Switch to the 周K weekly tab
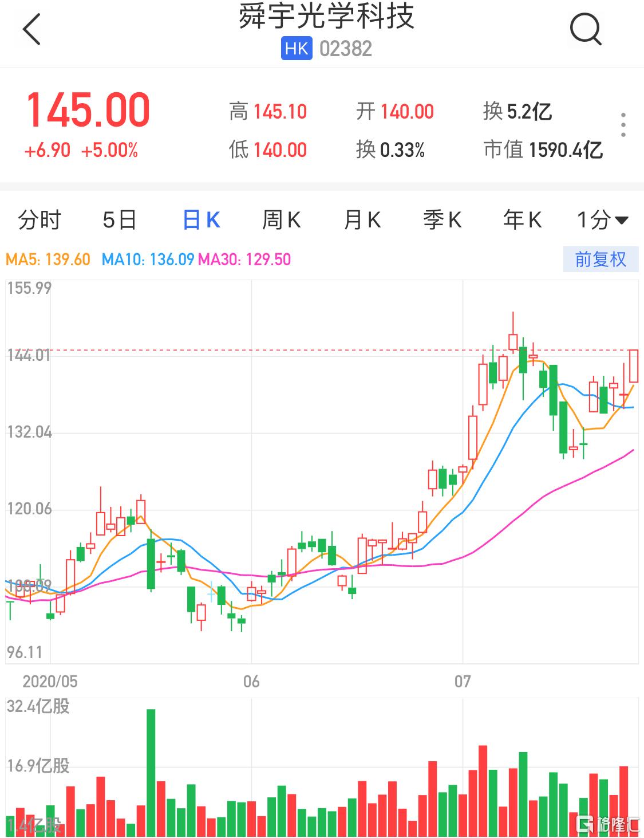Screen dimensions: 644x838 point(281,220)
